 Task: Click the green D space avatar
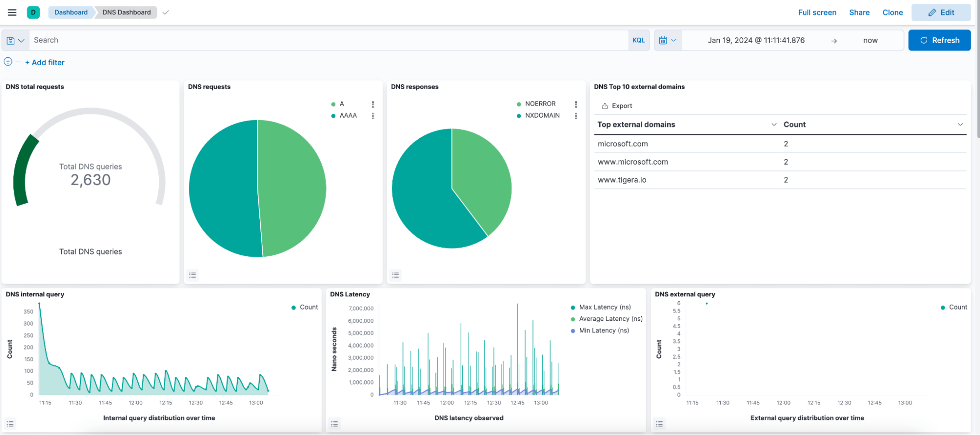(x=33, y=12)
